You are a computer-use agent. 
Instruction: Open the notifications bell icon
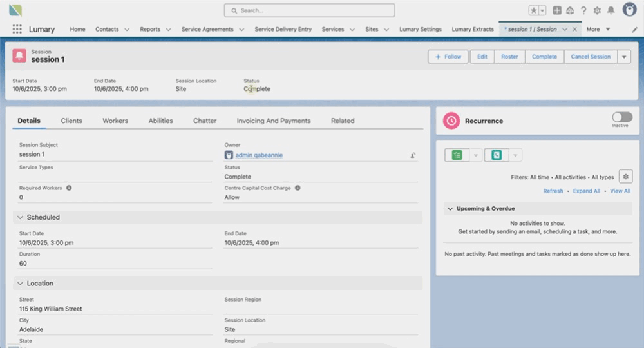611,11
